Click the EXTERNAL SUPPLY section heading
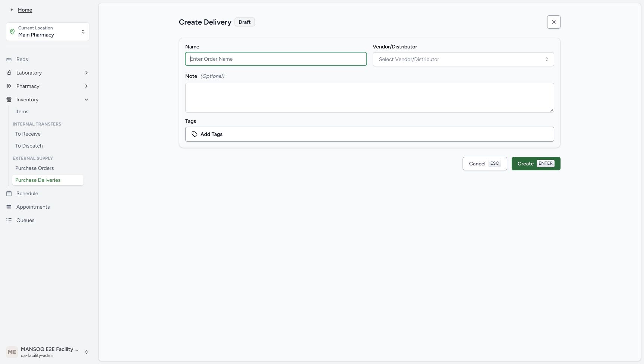 33,158
